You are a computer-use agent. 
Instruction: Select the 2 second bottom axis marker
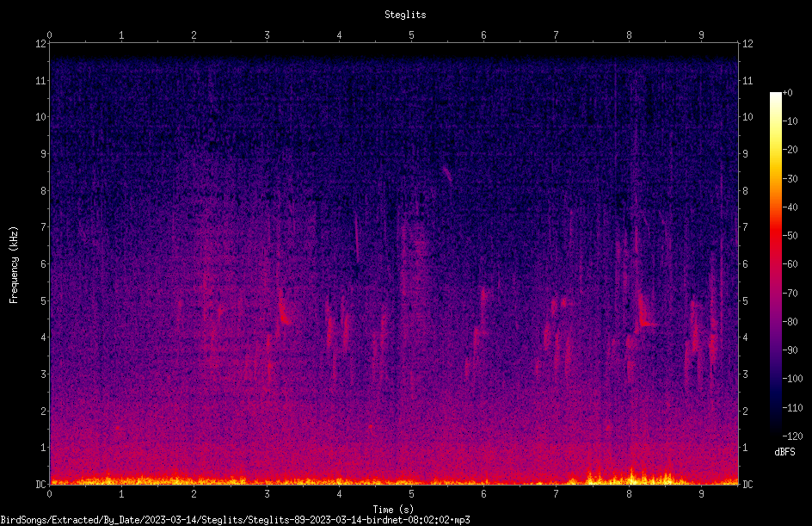194,494
